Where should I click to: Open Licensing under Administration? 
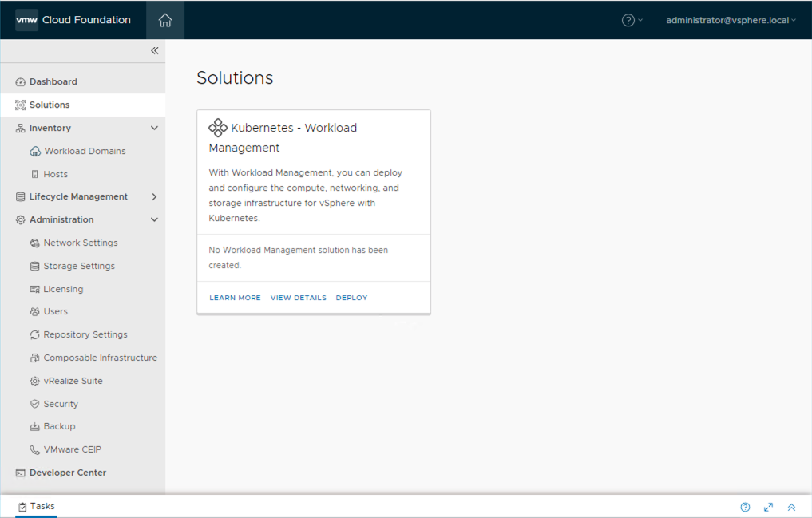(63, 289)
